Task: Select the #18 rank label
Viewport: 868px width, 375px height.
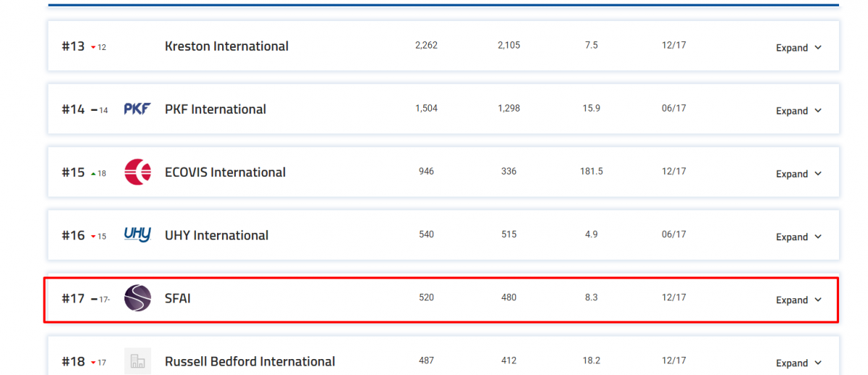Action: (x=73, y=361)
